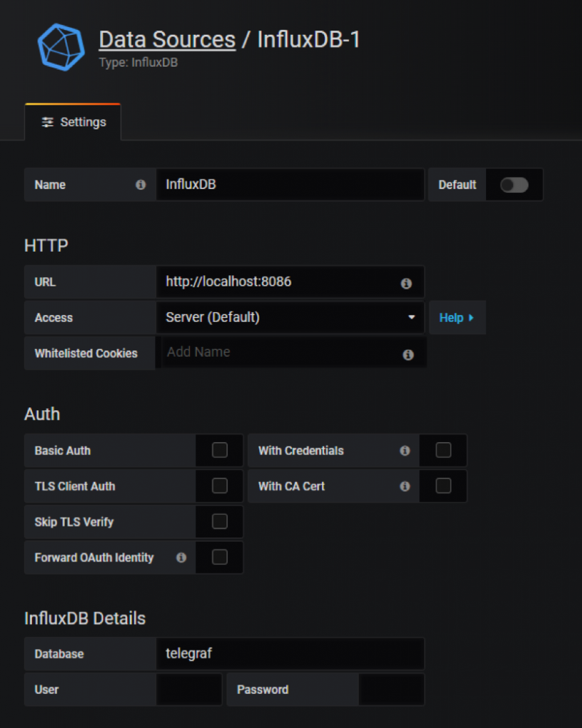This screenshot has width=582, height=728.
Task: Expand the Help section next to Access
Action: (x=457, y=318)
